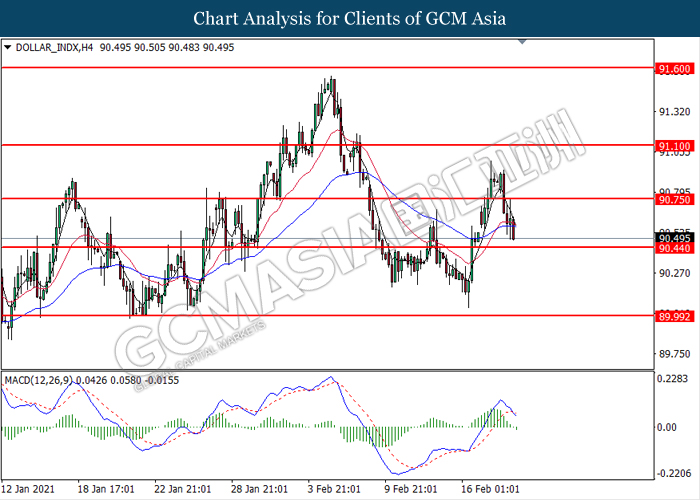The width and height of the screenshot is (700, 500).
Task: Click the 12 Jan 2021 date label
Action: coord(28,489)
